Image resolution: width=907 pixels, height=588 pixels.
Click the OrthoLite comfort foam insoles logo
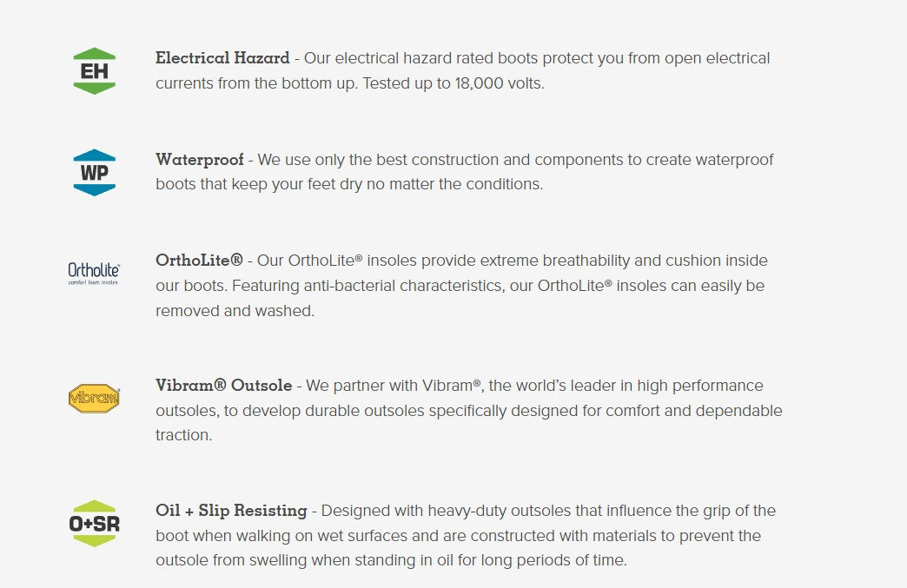click(x=94, y=273)
